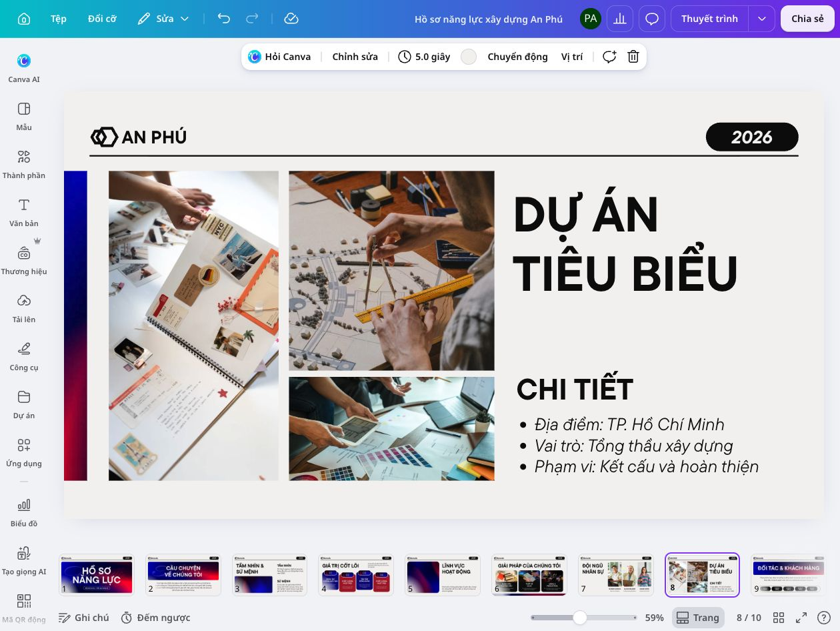Open Tạo giọng AI voice generator
This screenshot has width=840, height=631.
[x=24, y=560]
